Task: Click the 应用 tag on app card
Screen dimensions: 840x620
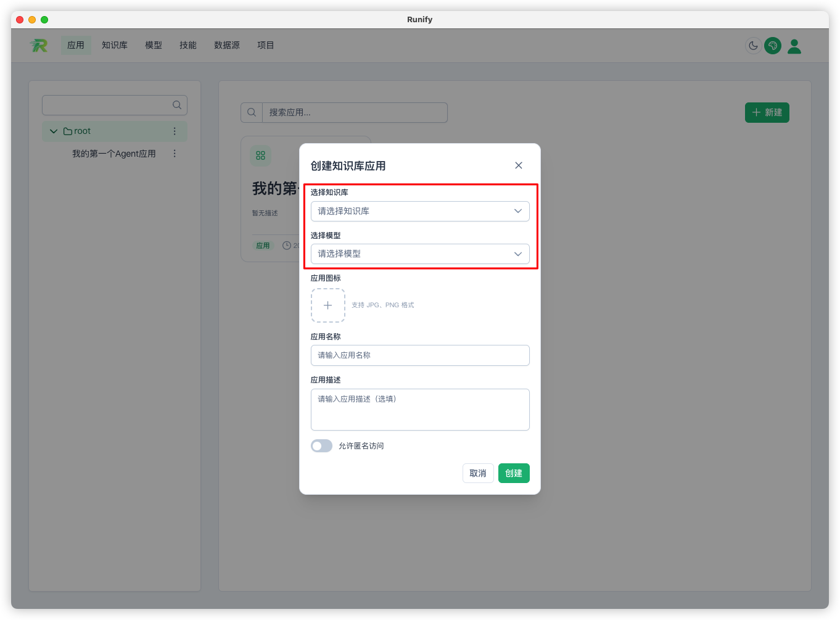Action: (263, 246)
